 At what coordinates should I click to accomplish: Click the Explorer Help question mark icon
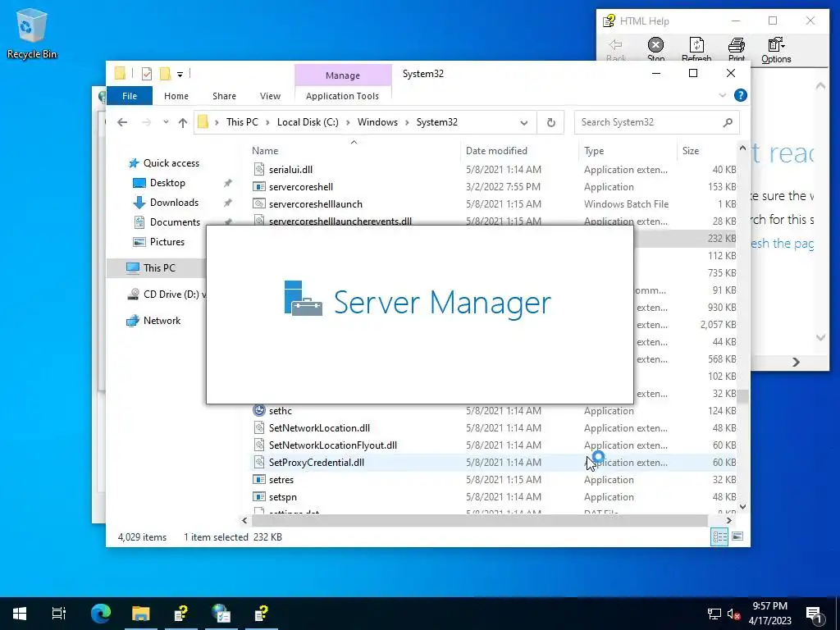pos(741,95)
